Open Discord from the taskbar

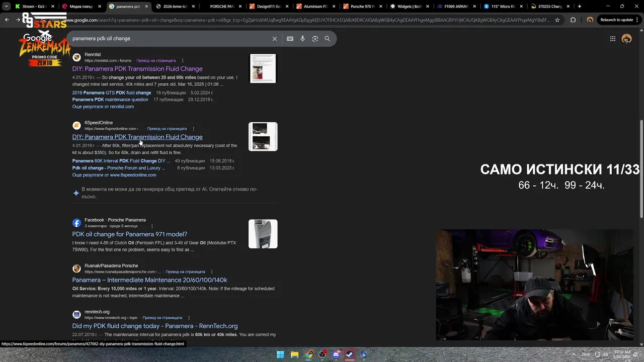(x=336, y=354)
